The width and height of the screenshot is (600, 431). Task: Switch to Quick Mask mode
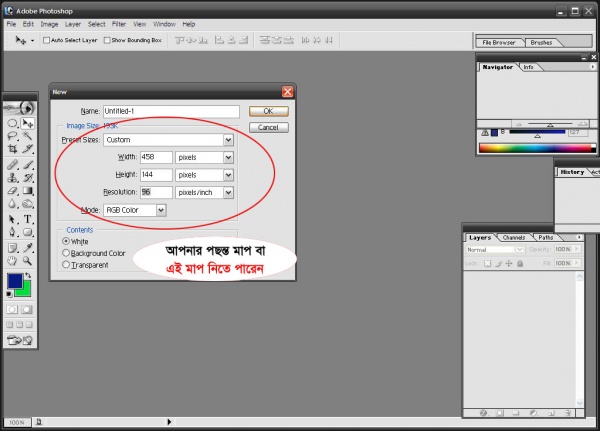coord(26,309)
